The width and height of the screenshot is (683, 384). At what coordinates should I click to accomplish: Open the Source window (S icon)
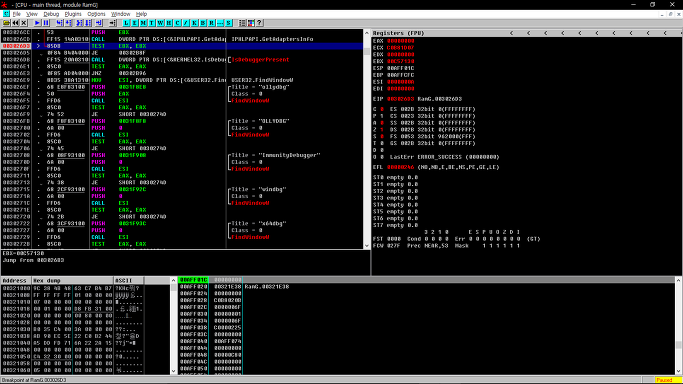click(228, 23)
